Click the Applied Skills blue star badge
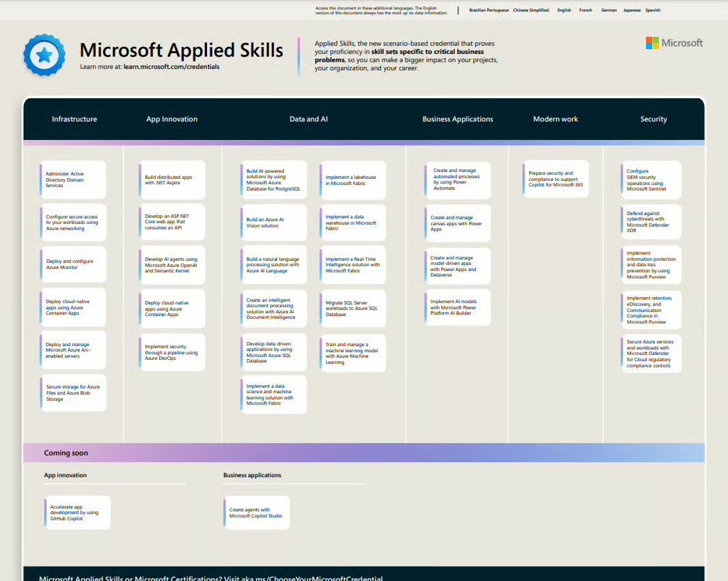This screenshot has height=581, width=728. 44,55
